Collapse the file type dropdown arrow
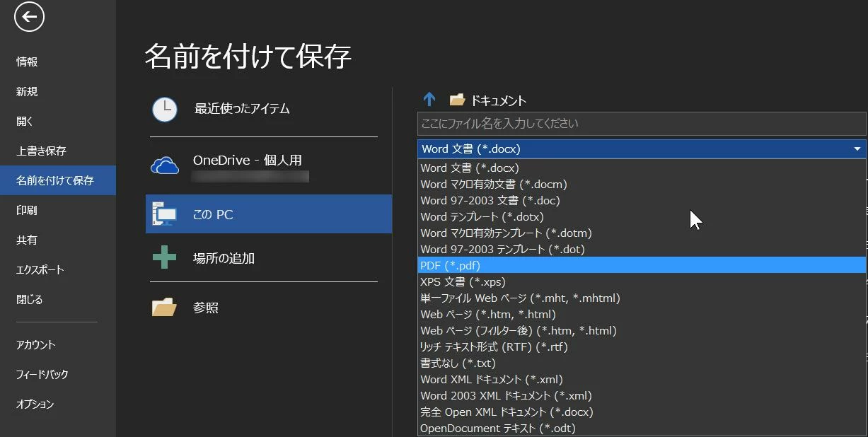 857,149
